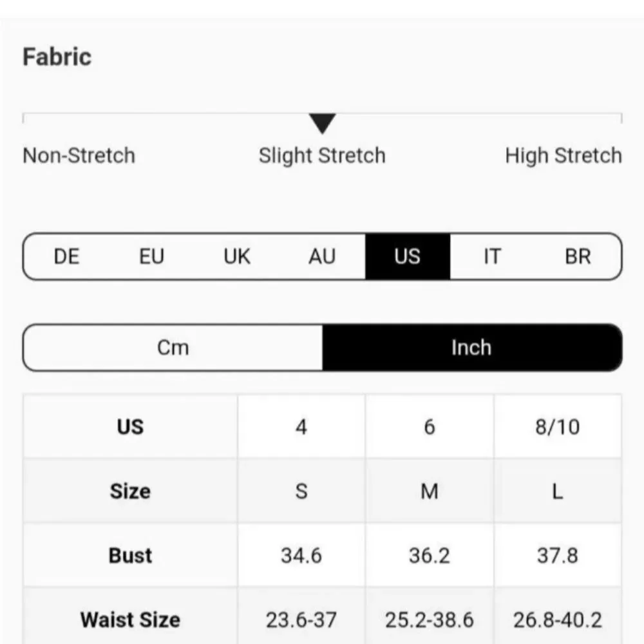Click the High Stretch label

click(563, 156)
